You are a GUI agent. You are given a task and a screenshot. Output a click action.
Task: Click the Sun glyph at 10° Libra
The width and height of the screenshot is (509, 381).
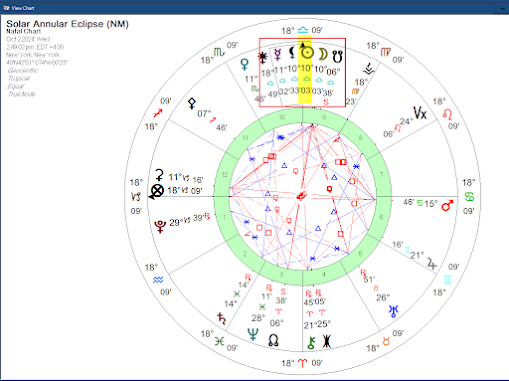[x=307, y=53]
